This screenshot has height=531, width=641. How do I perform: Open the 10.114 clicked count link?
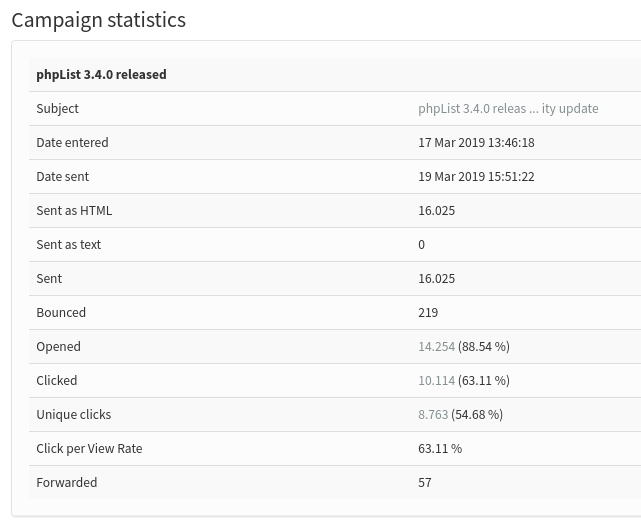click(436, 381)
